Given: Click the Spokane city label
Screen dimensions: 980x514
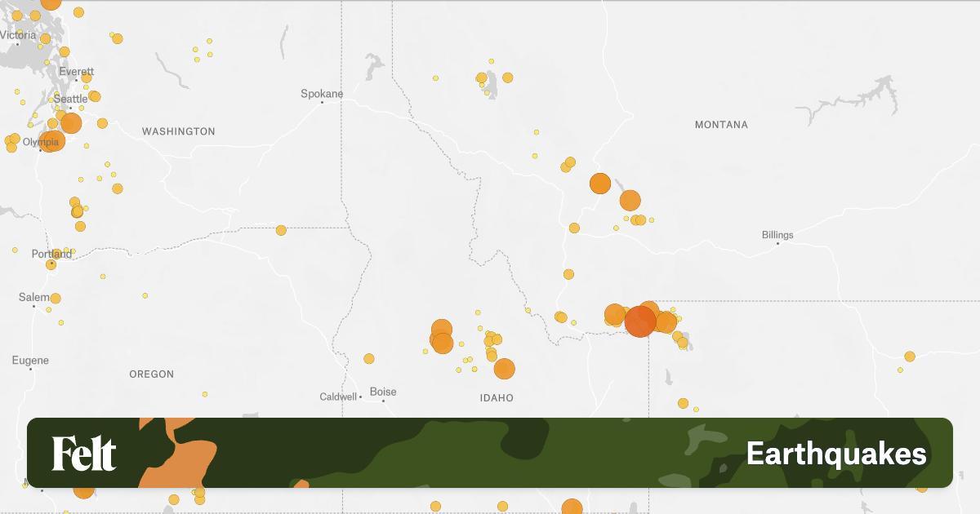Looking at the screenshot, I should point(322,94).
